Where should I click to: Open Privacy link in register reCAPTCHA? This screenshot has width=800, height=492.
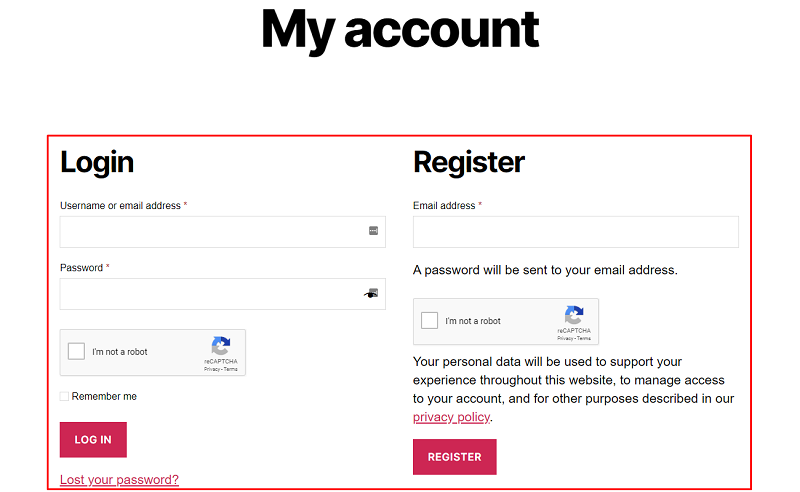tap(564, 338)
